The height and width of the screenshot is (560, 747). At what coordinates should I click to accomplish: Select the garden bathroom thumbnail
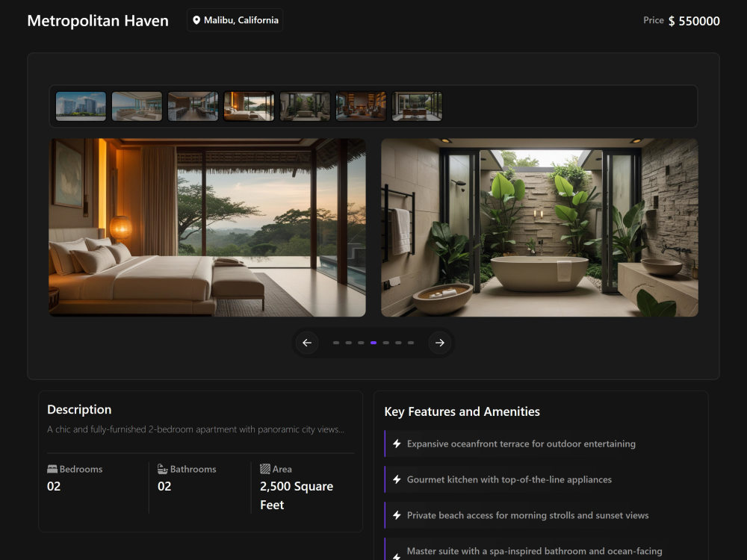[x=305, y=106]
